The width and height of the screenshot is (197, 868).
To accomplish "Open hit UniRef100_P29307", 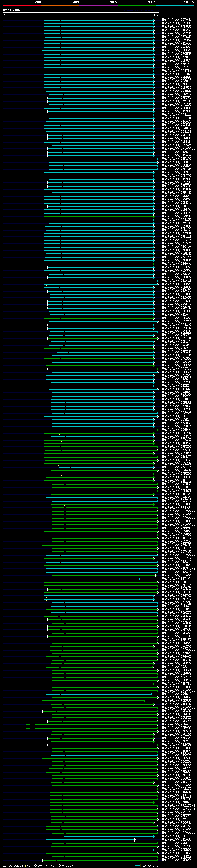I will [177, 23].
